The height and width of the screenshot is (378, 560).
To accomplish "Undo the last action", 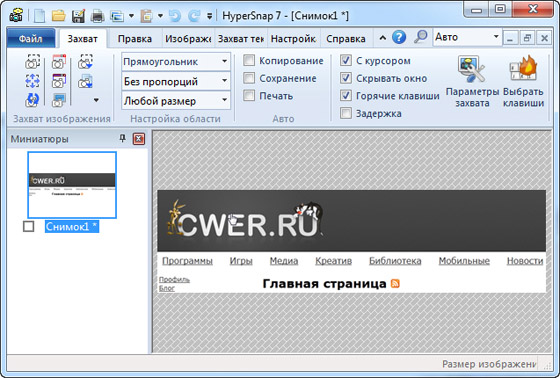I will click(175, 16).
